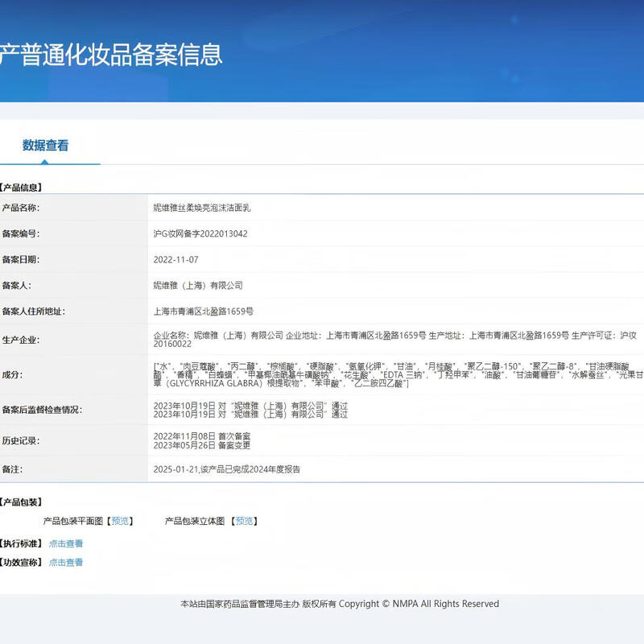Click filing number 沪G妆网备字2022013042
The image size is (644, 644).
[x=200, y=233]
